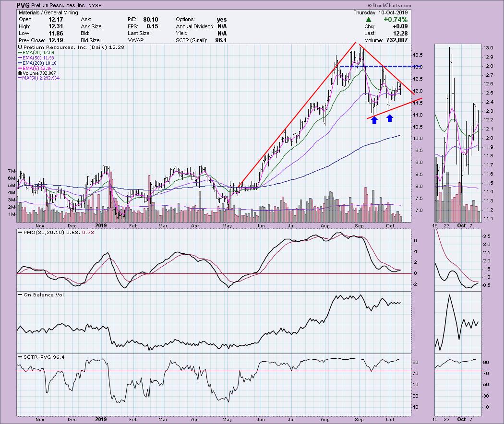The image size is (504, 424).
Task: Click the date Thursday 10-Oct-2019
Action: [x=381, y=12]
